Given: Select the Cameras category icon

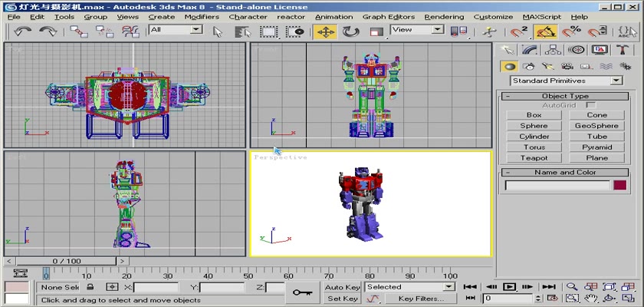Looking at the screenshot, I should click(x=567, y=66).
